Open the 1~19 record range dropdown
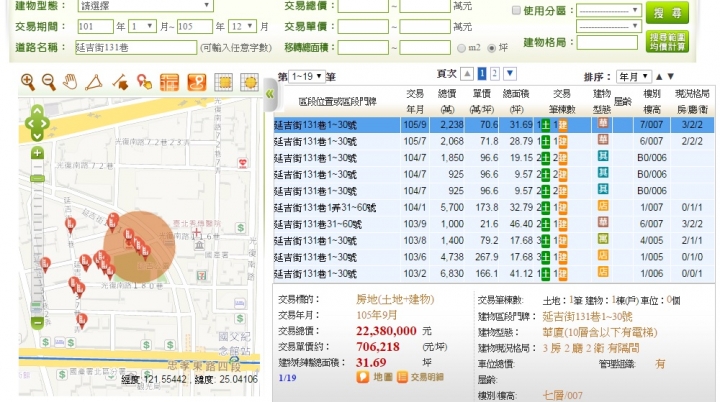The image size is (720, 402). (306, 76)
